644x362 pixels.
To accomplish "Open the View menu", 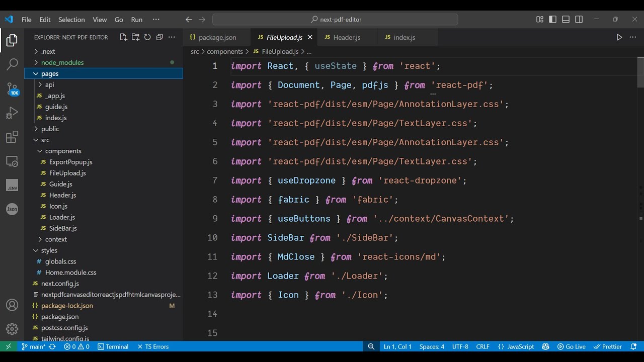I will [100, 20].
